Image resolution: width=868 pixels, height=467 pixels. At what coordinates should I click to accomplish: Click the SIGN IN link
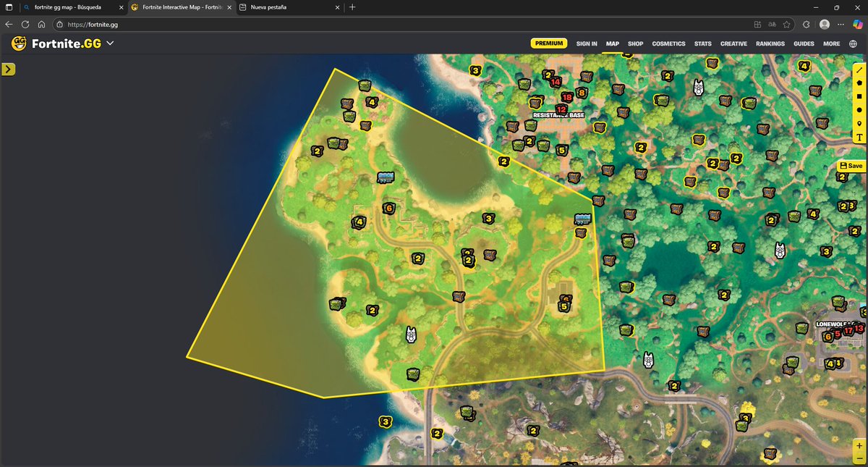587,43
